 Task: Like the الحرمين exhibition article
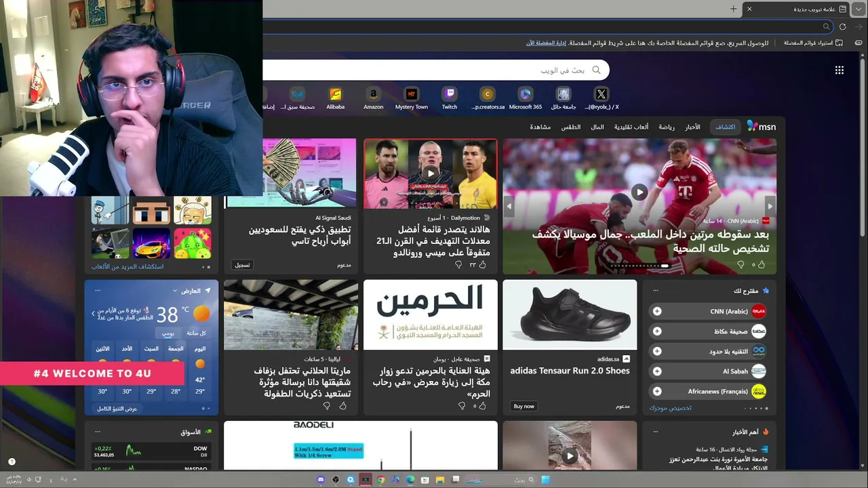point(482,406)
